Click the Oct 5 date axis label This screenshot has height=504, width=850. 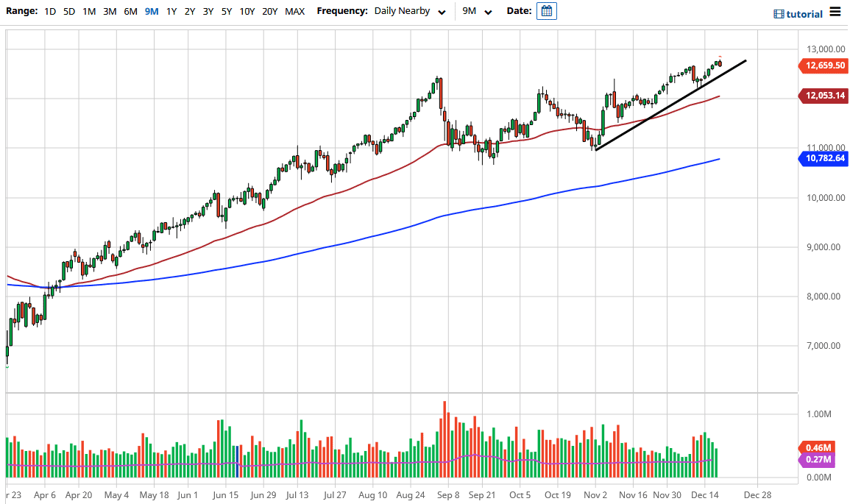pyautogui.click(x=520, y=494)
